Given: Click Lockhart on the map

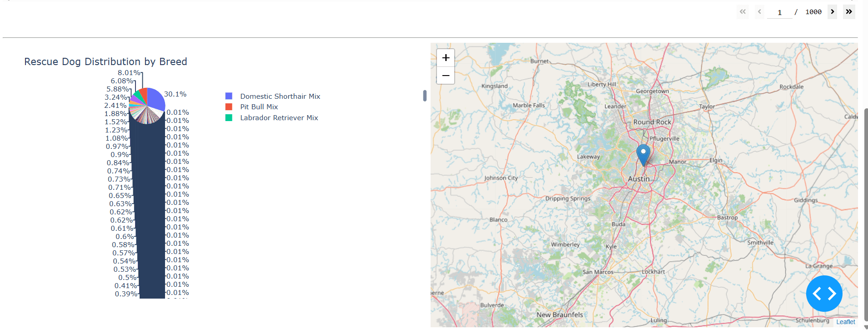Looking at the screenshot, I should (653, 272).
